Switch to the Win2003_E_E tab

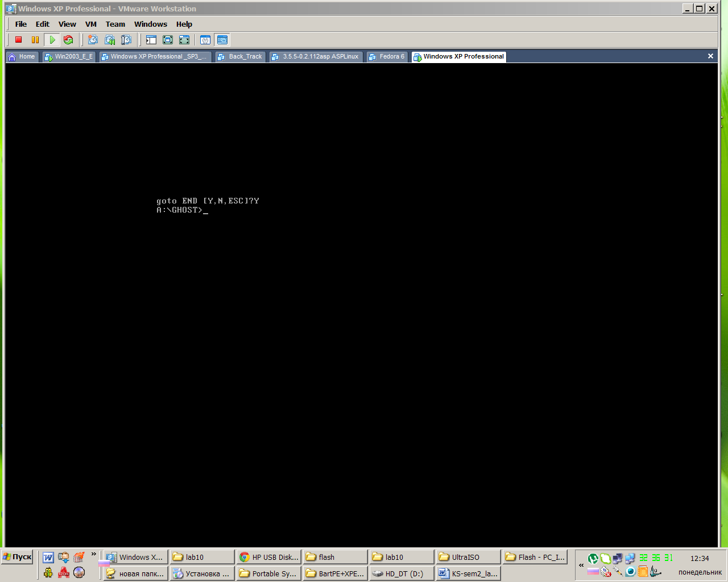[68, 57]
